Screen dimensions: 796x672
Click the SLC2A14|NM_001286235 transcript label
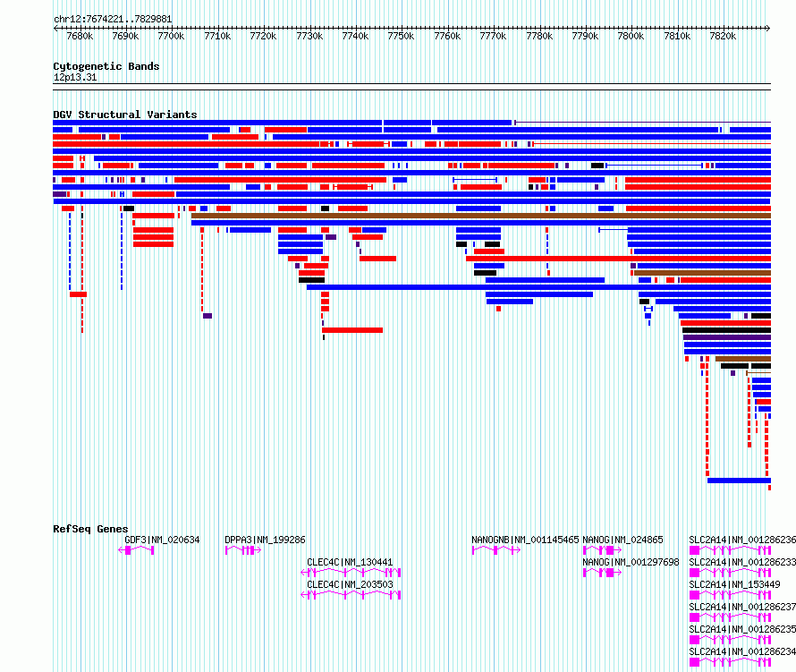click(742, 629)
